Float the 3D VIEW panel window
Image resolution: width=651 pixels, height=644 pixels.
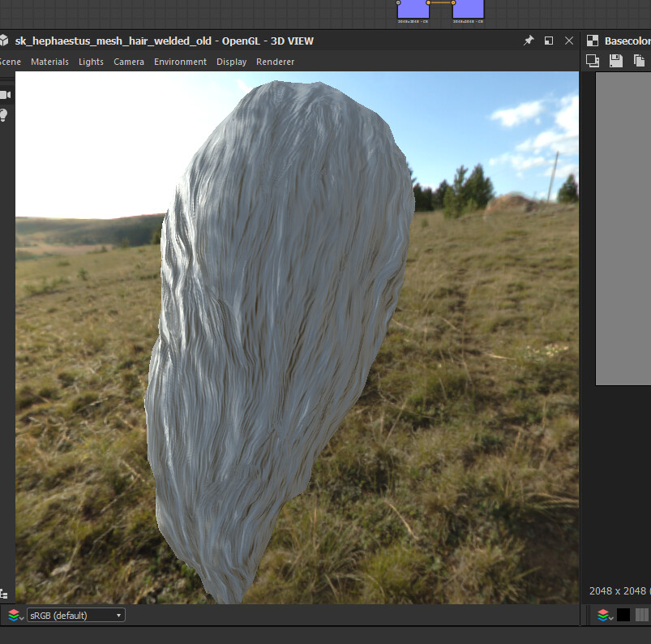(x=549, y=41)
